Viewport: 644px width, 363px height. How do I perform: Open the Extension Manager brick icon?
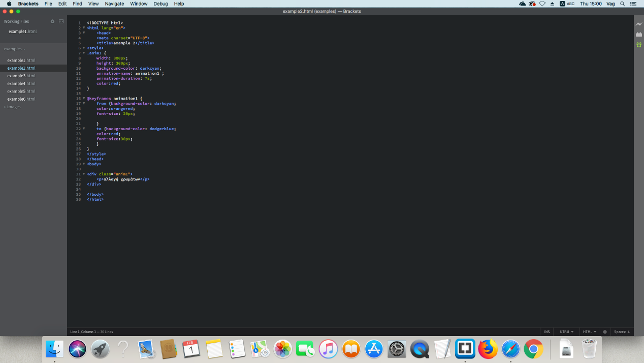[x=639, y=34]
